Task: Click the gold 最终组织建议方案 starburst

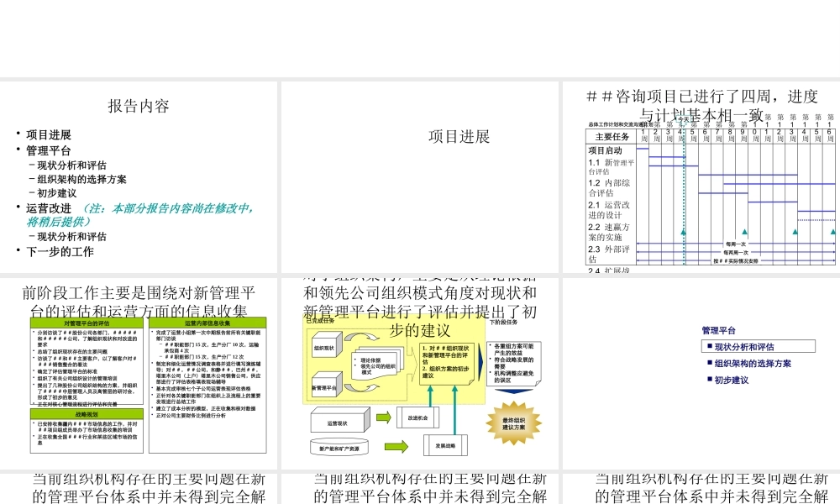Action: tap(514, 423)
